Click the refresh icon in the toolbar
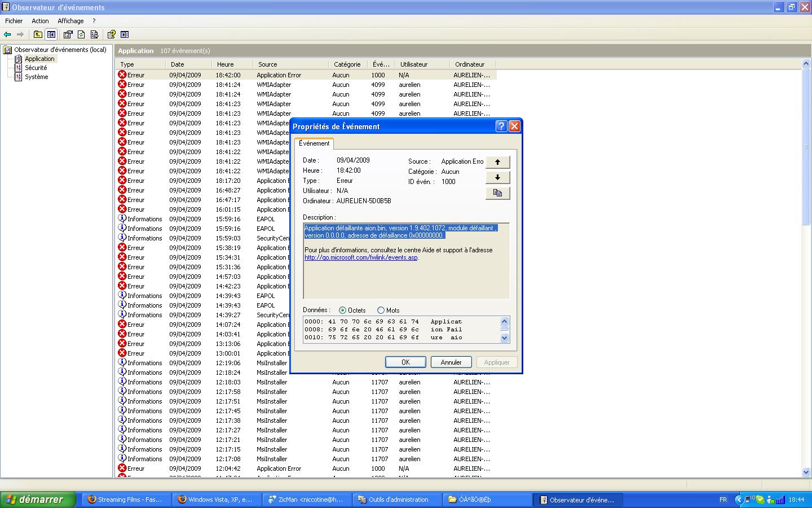This screenshot has height=508, width=812. pyautogui.click(x=81, y=34)
